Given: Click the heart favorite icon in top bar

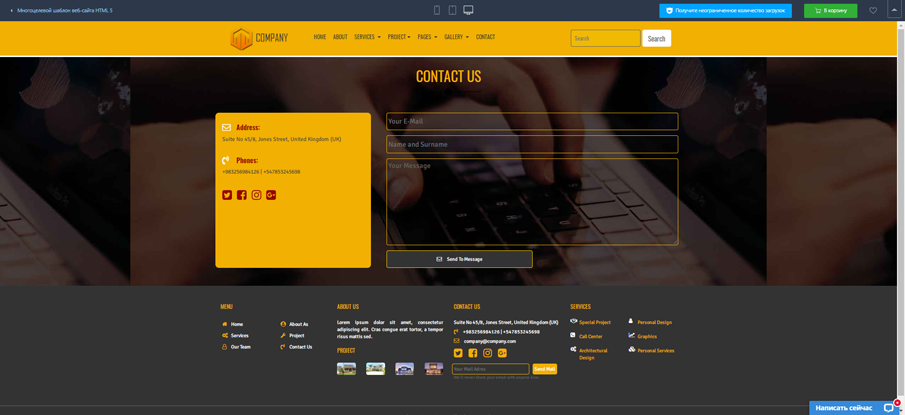Looking at the screenshot, I should tap(873, 11).
